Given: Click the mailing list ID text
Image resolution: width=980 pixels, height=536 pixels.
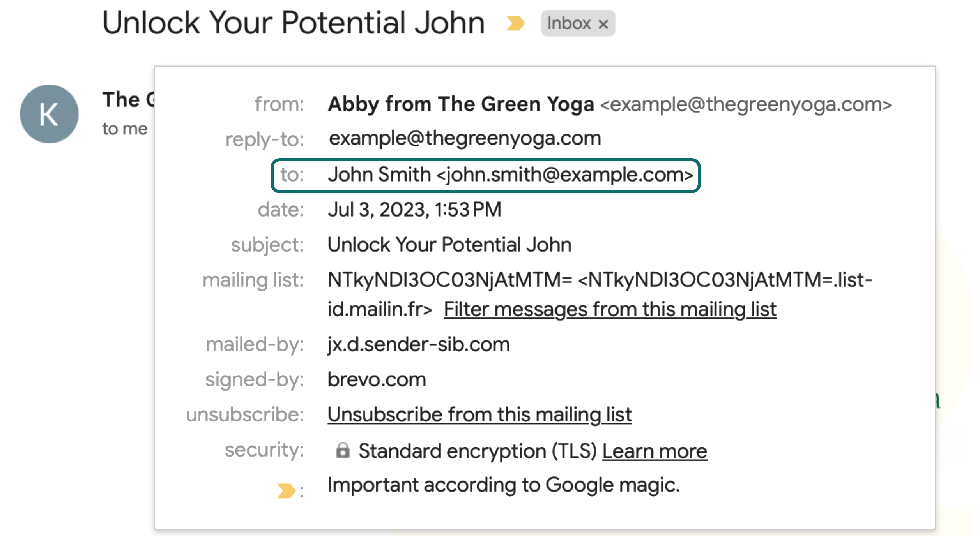Looking at the screenshot, I should tap(450, 280).
